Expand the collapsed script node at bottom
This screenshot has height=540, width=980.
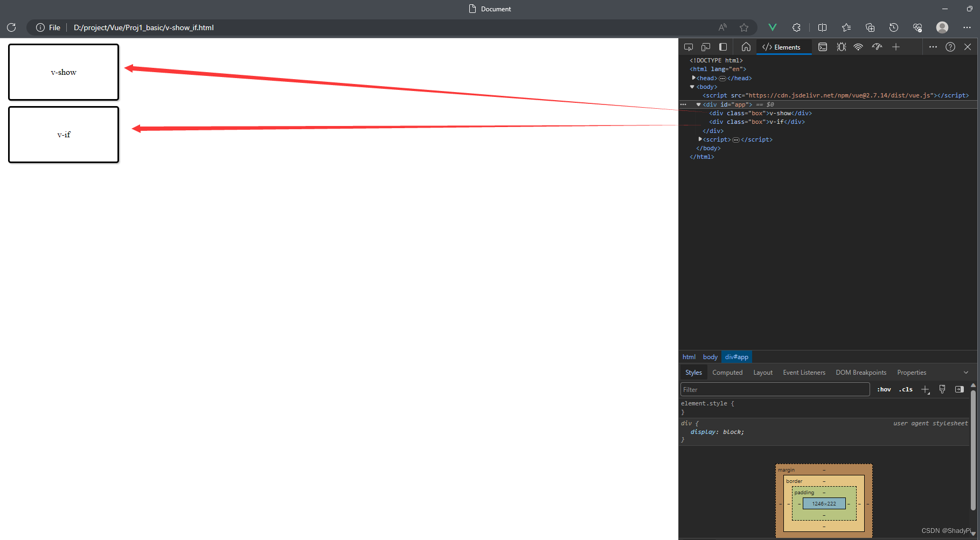[x=700, y=139]
